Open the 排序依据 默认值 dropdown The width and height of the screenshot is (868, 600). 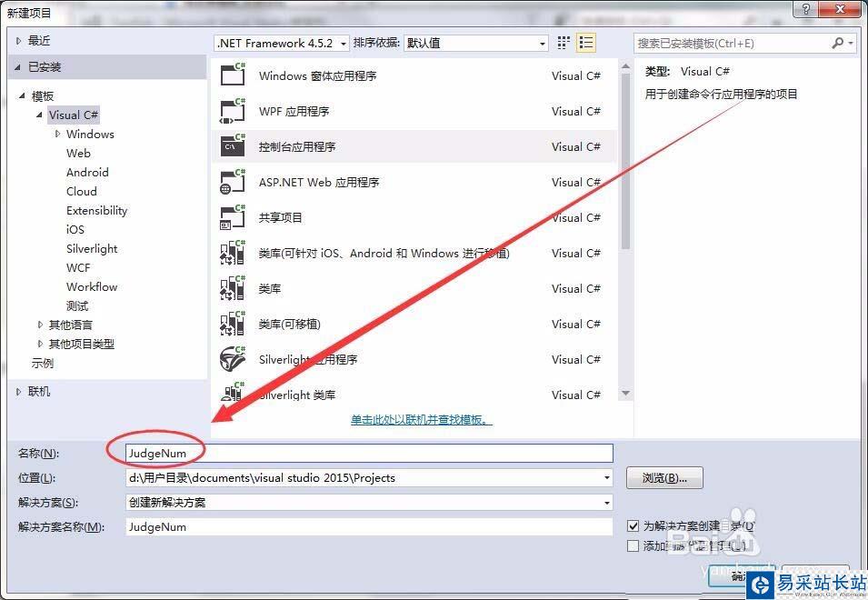coord(476,43)
